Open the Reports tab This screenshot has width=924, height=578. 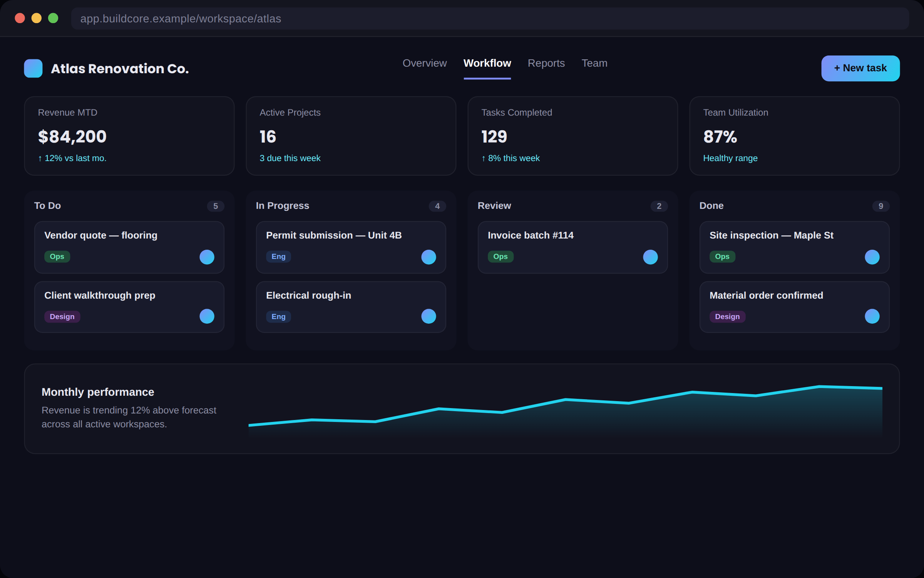(546, 63)
